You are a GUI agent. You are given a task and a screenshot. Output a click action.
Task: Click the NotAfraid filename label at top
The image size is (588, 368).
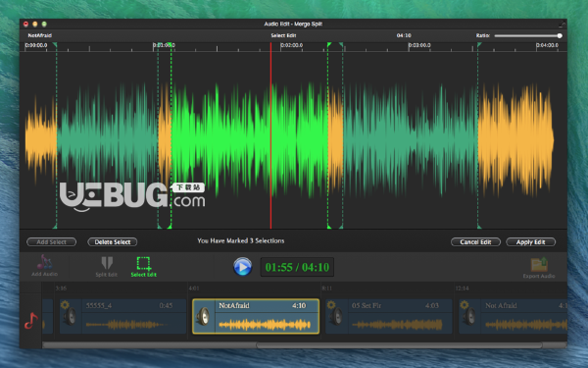point(40,35)
